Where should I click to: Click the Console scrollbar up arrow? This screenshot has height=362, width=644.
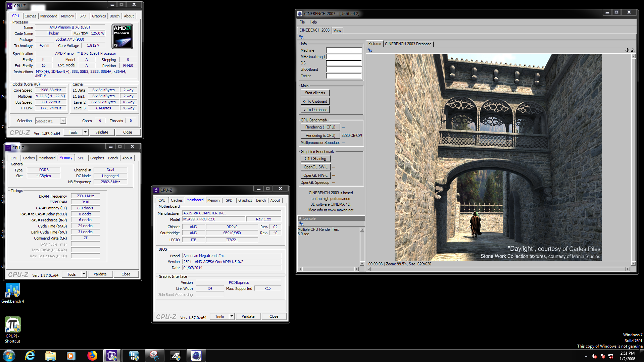pos(362,230)
